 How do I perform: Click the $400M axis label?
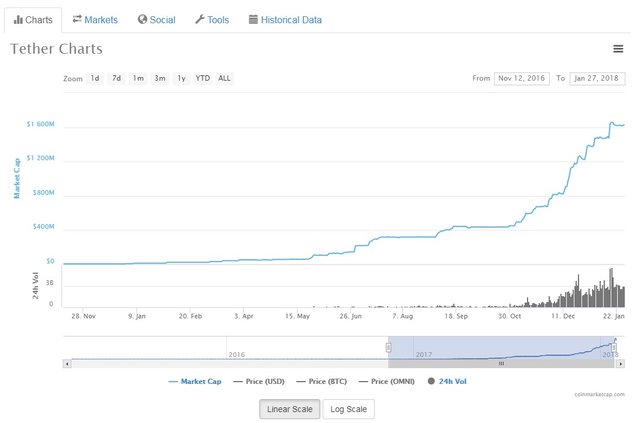click(43, 227)
